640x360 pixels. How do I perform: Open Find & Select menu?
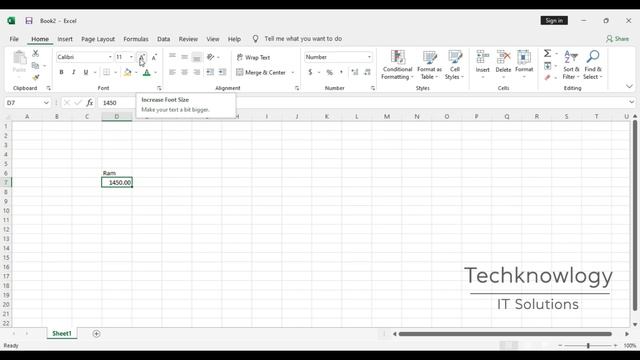[x=593, y=65]
